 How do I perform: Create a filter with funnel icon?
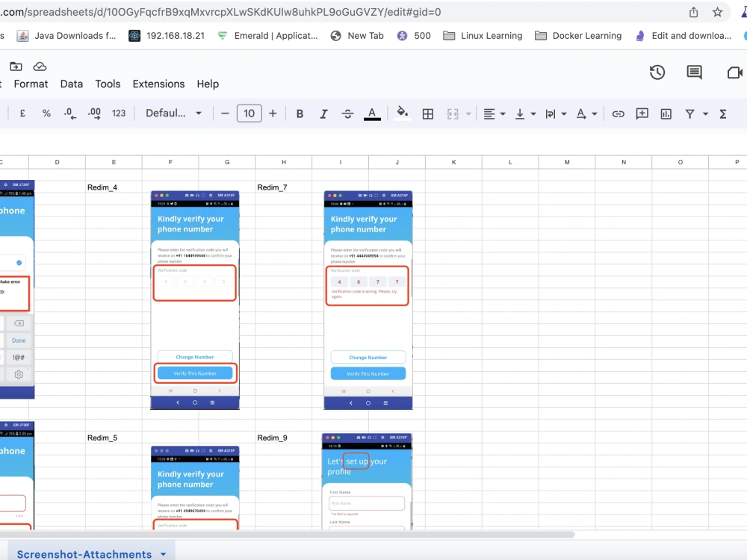[689, 113]
